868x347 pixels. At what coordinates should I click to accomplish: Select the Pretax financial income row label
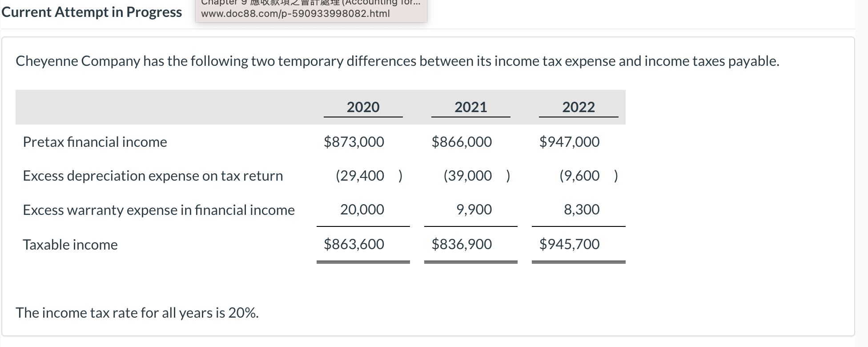point(95,141)
